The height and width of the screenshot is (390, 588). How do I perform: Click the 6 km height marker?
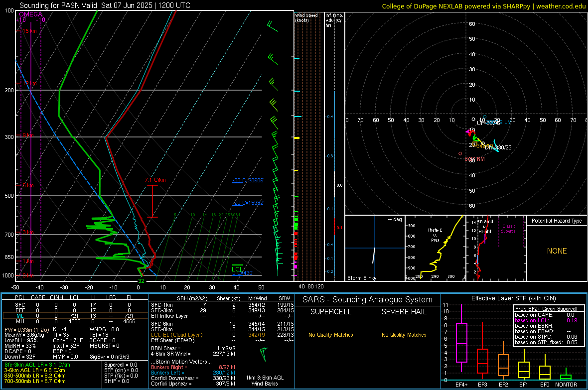[x=28, y=185]
